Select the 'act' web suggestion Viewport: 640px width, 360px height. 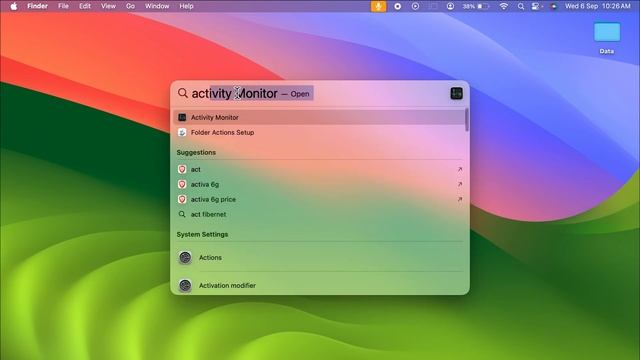click(x=319, y=169)
